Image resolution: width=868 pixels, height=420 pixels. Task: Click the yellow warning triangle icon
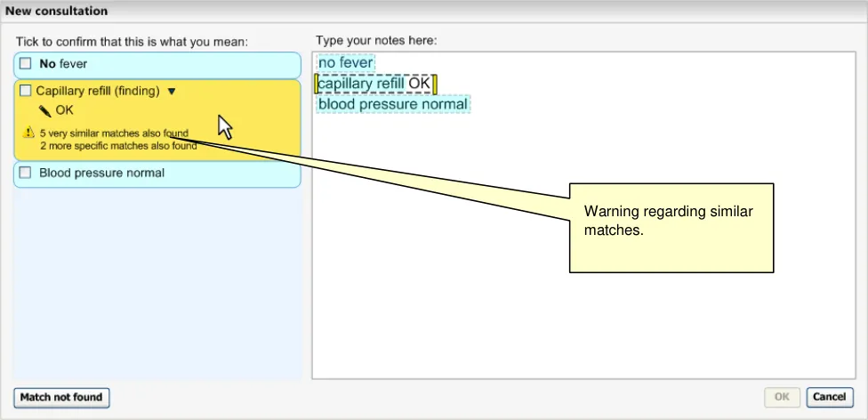[29, 133]
